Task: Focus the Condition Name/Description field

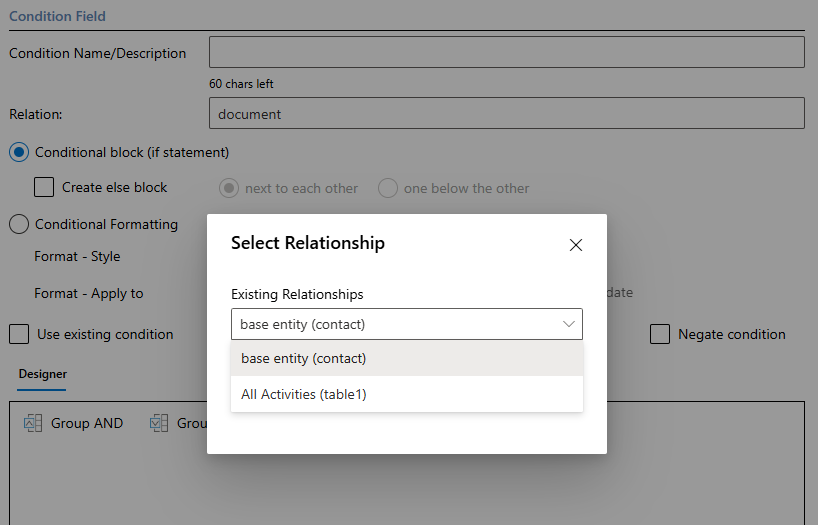Action: (x=507, y=52)
